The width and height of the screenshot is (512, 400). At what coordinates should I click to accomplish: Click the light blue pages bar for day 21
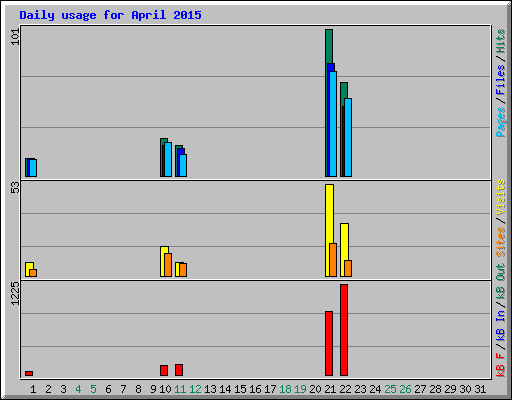point(333,124)
